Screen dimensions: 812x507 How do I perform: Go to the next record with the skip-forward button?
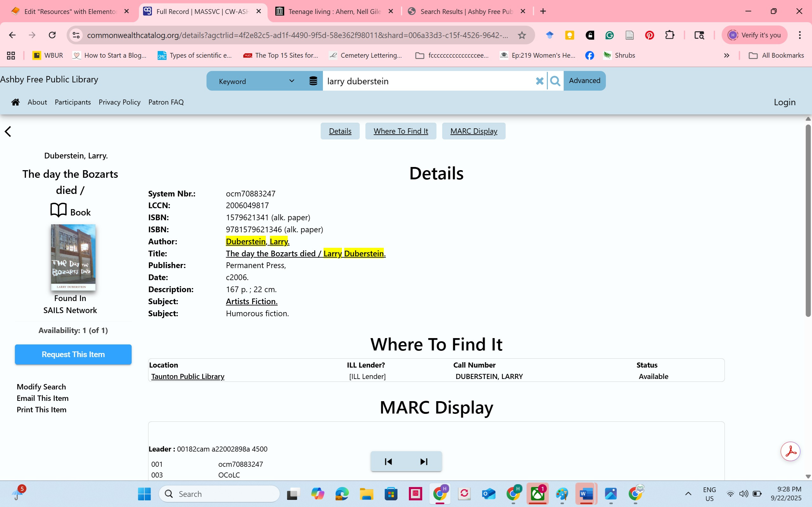point(424,462)
